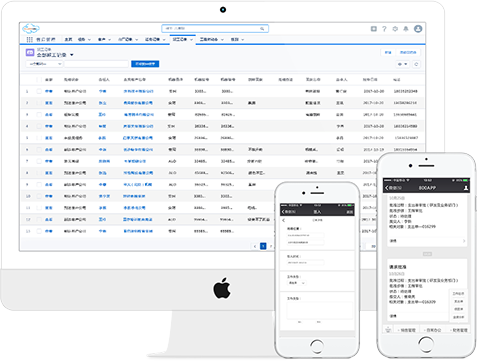This screenshot has height=361, width=477.
Task: Expand the list view title dropdown arrow
Action: (x=71, y=55)
